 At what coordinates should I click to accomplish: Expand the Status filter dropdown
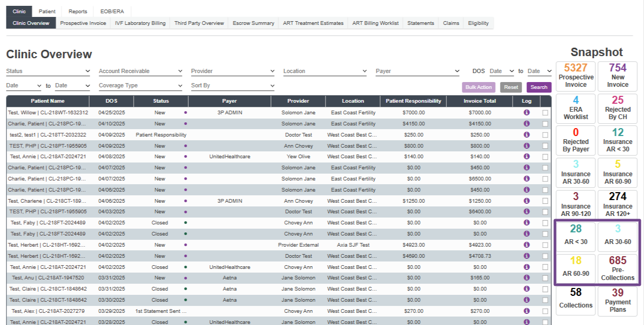[x=48, y=71]
